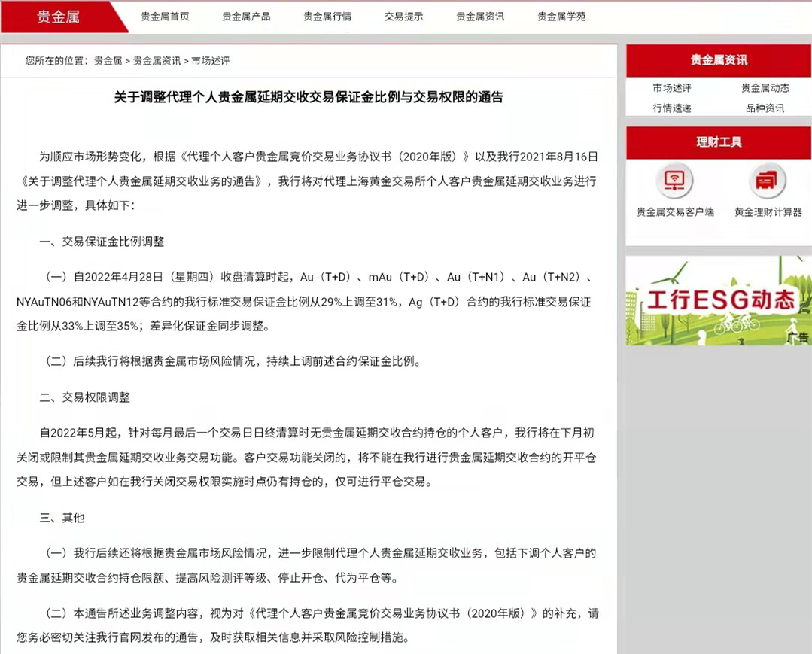Viewport: 812px width, 654px height.
Task: Select 贵金属产品 in the top navigation
Action: click(246, 17)
